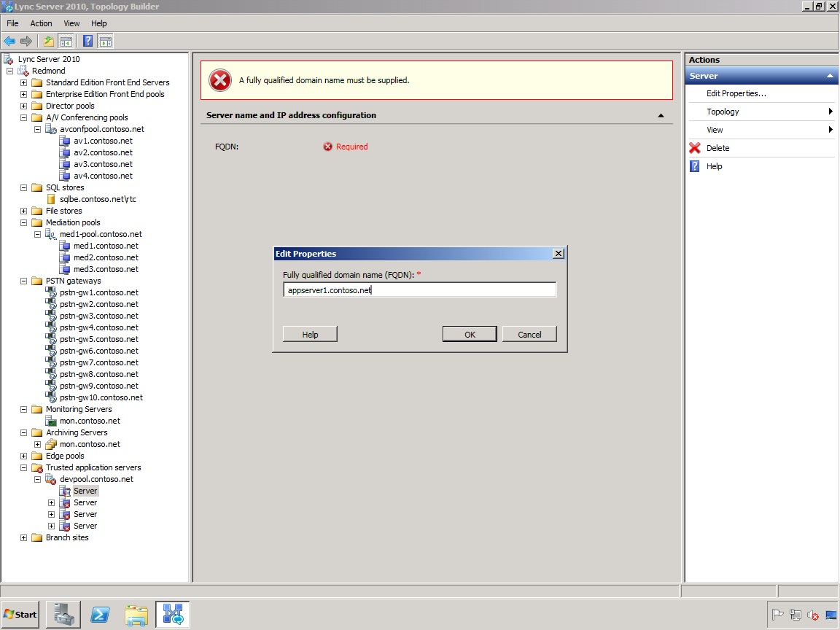Click OK in Edit Properties dialog
Viewport: 840px width, 630px height.
click(470, 334)
